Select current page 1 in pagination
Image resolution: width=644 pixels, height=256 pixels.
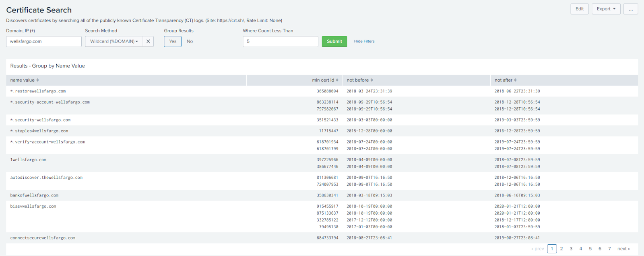click(x=552, y=249)
